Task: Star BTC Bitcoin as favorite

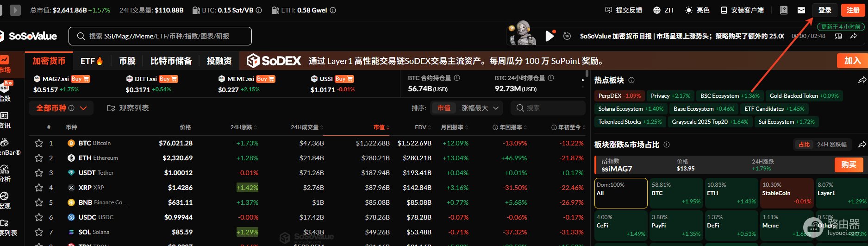Action: click(39, 143)
